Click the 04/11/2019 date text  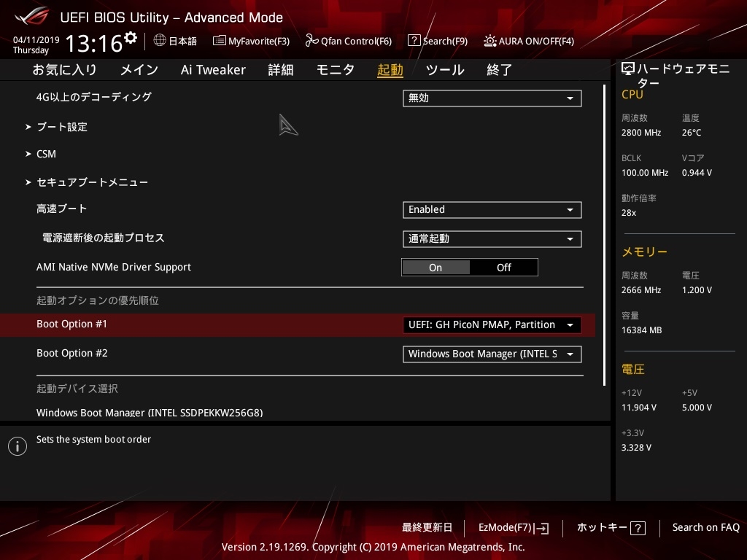tap(36, 40)
